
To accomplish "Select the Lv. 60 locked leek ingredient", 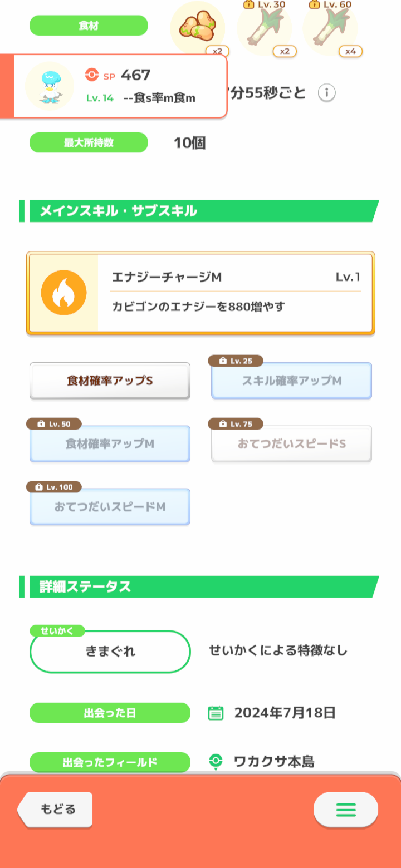I will [330, 28].
